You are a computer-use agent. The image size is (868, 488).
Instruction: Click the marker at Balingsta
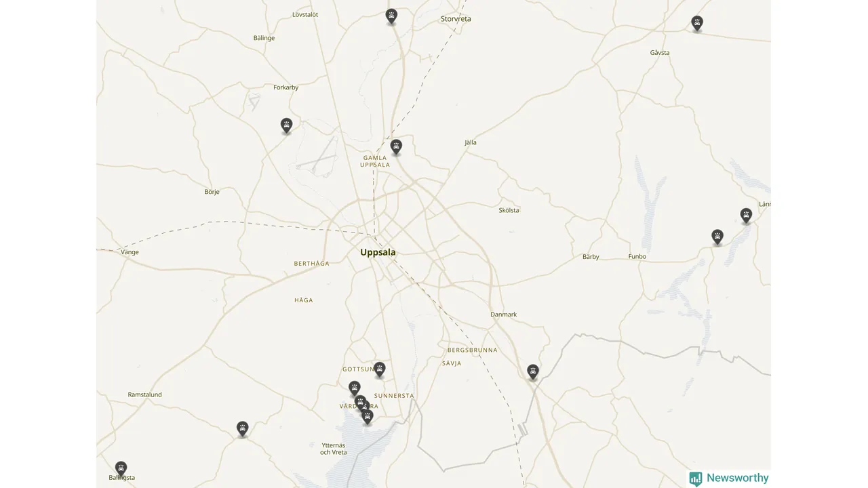coord(121,468)
